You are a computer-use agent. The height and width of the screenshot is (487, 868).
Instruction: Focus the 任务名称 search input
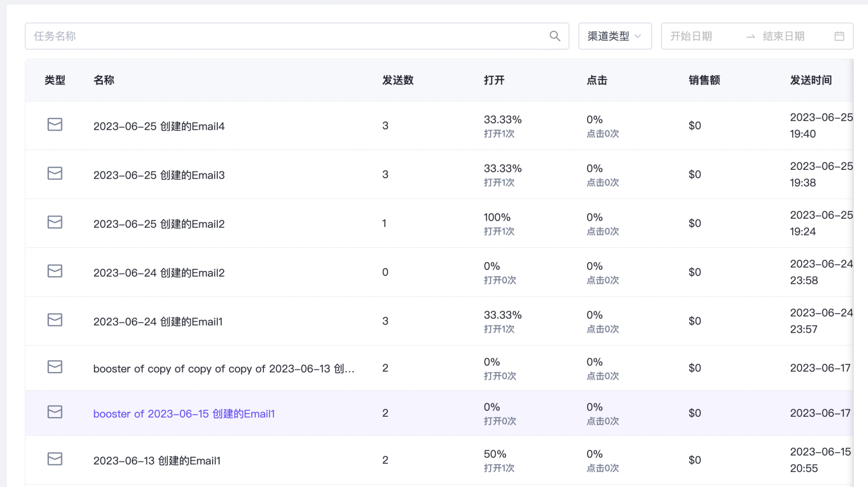click(x=288, y=36)
